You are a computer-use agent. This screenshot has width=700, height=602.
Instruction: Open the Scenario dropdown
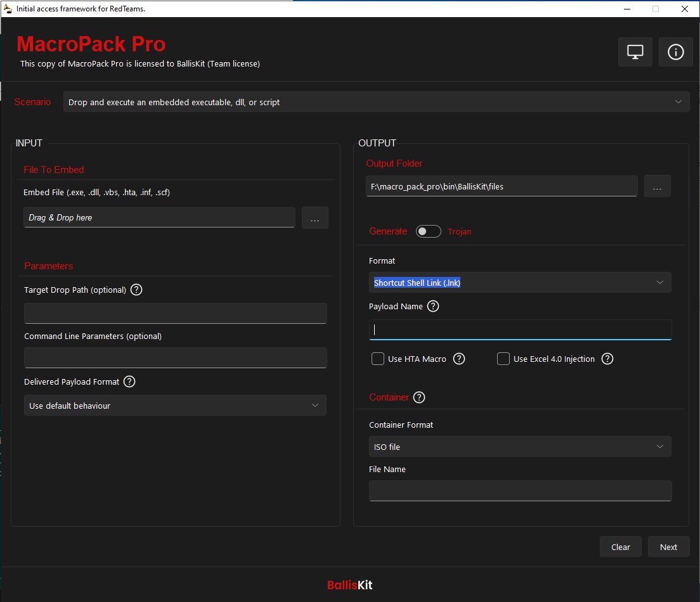(377, 102)
